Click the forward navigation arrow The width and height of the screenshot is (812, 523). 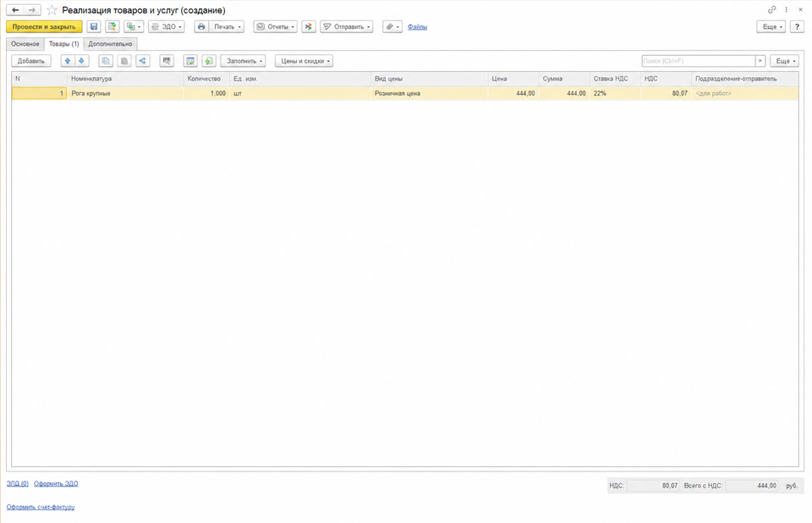32,10
